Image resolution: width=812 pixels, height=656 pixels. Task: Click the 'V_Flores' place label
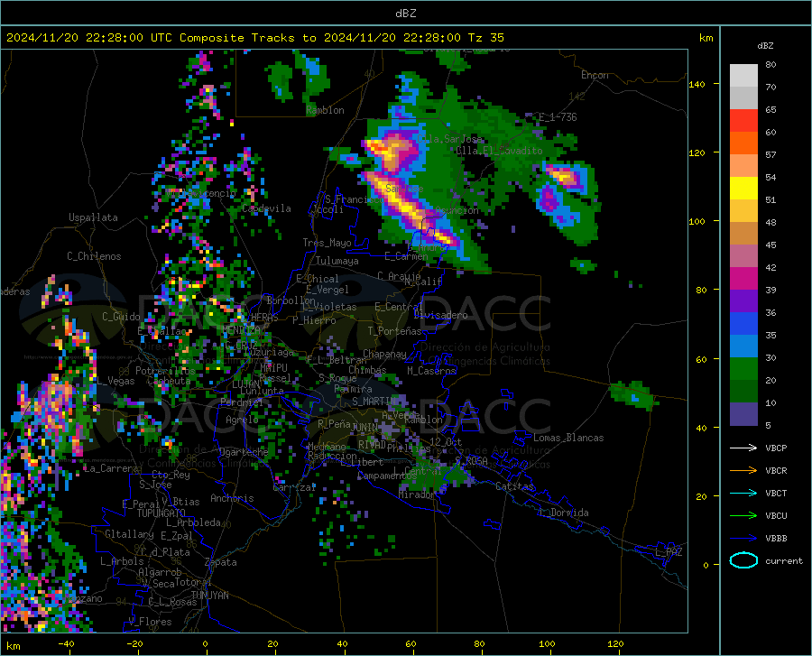[x=150, y=622]
